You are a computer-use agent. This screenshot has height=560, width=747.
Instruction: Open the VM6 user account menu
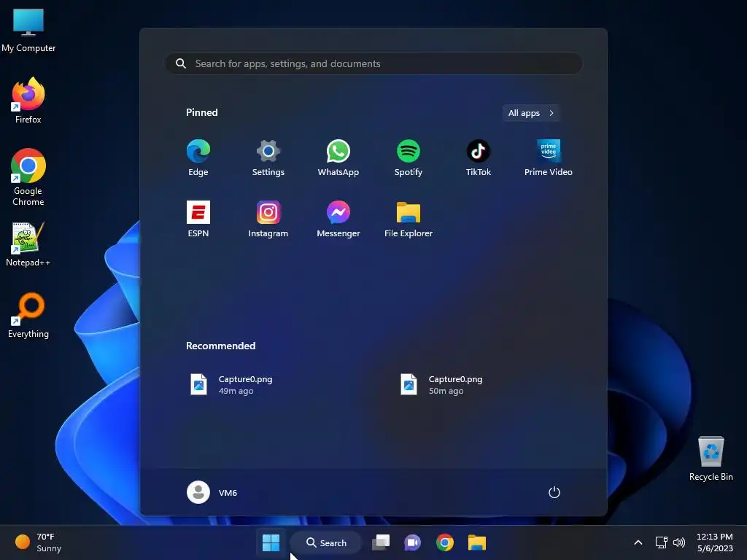[x=212, y=492]
